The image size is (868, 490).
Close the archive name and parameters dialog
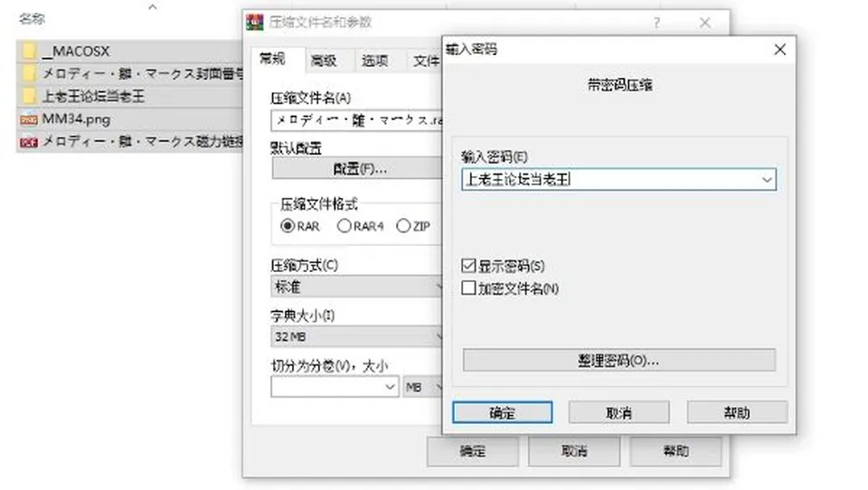click(704, 23)
